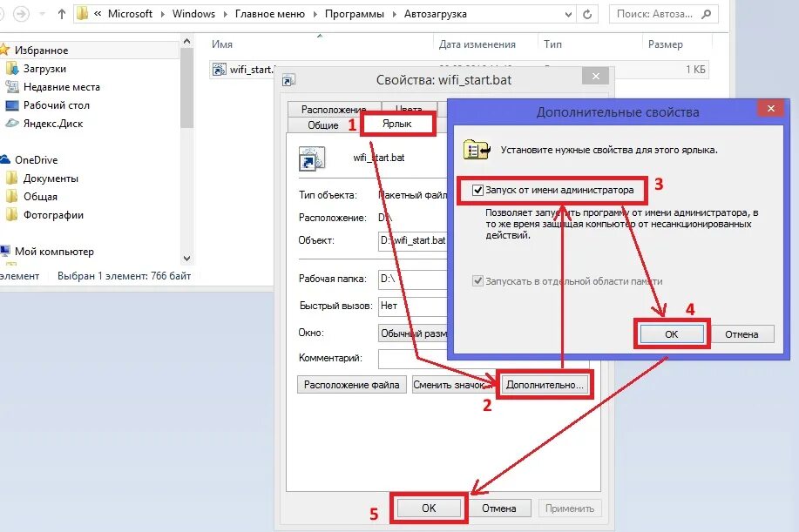The image size is (799, 532).
Task: Click the OneDrive cloud icon
Action: (5, 159)
